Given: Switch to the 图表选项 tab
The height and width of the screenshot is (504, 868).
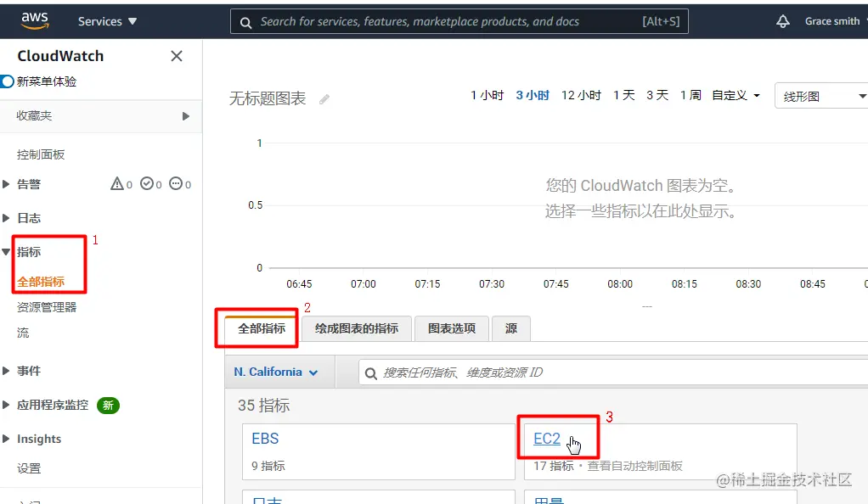Looking at the screenshot, I should [x=452, y=328].
